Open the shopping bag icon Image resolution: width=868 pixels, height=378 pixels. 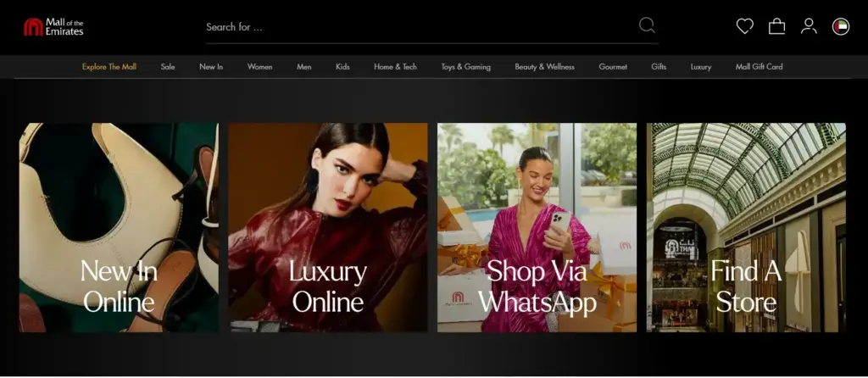[776, 26]
